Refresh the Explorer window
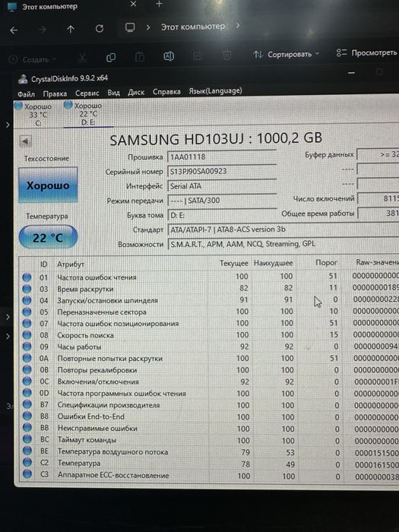 (99, 29)
